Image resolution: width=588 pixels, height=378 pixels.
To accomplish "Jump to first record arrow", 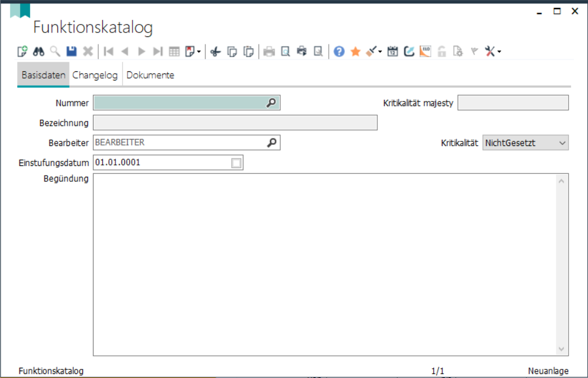I will [x=108, y=51].
